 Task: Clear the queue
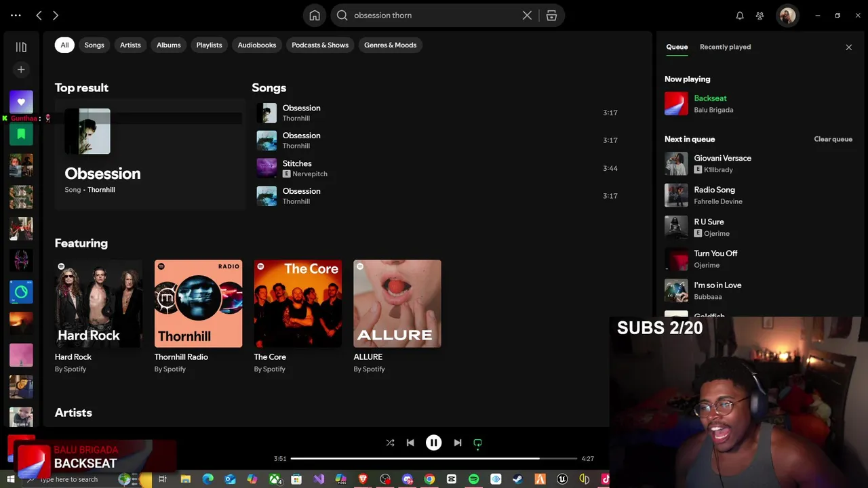click(833, 139)
